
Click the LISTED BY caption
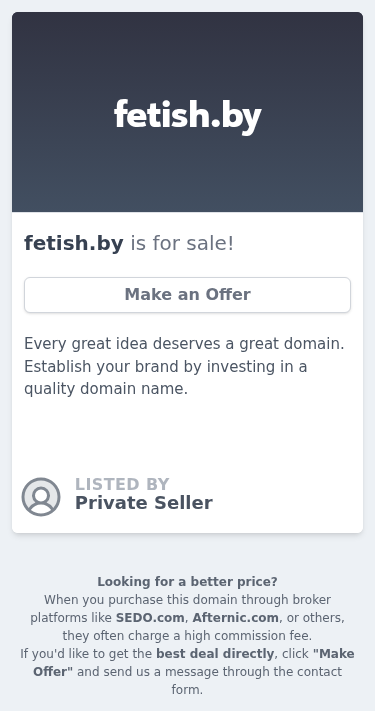click(122, 484)
